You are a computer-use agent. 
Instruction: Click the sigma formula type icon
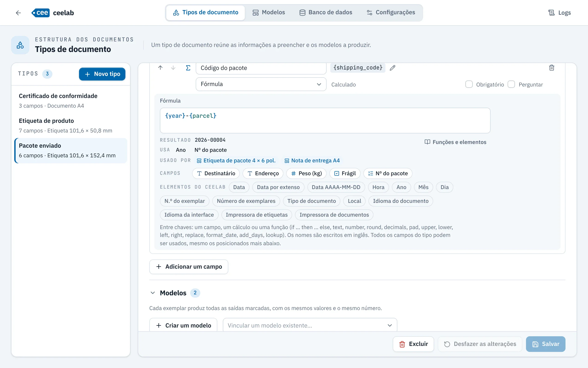coord(188,68)
